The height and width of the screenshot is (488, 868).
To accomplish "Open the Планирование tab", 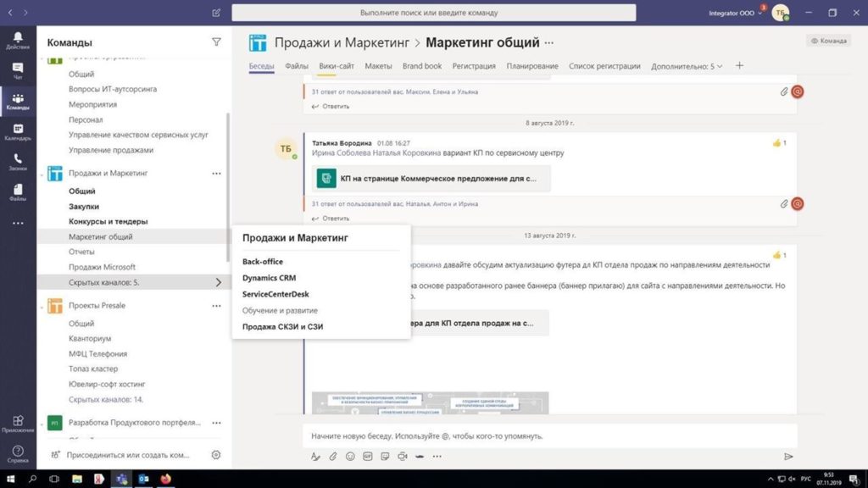I will coord(532,66).
